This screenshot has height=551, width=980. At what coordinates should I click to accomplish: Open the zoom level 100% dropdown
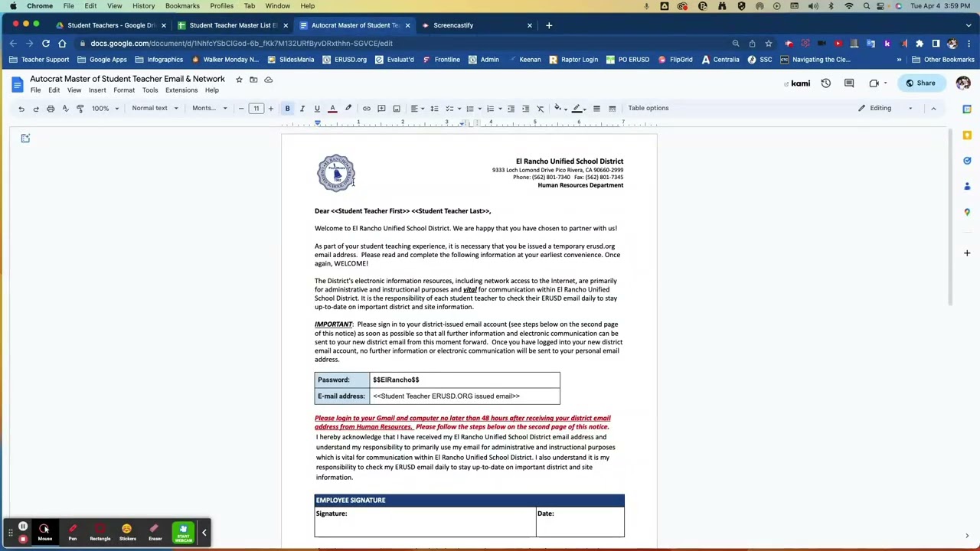(106, 109)
